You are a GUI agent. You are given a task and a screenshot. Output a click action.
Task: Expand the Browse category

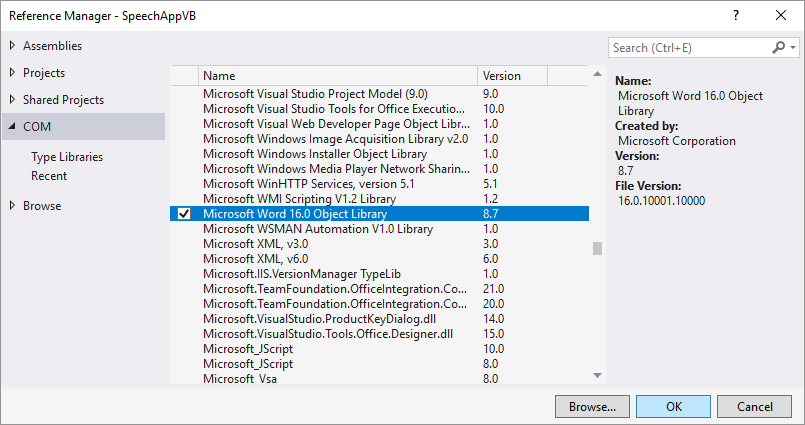pyautogui.click(x=12, y=206)
